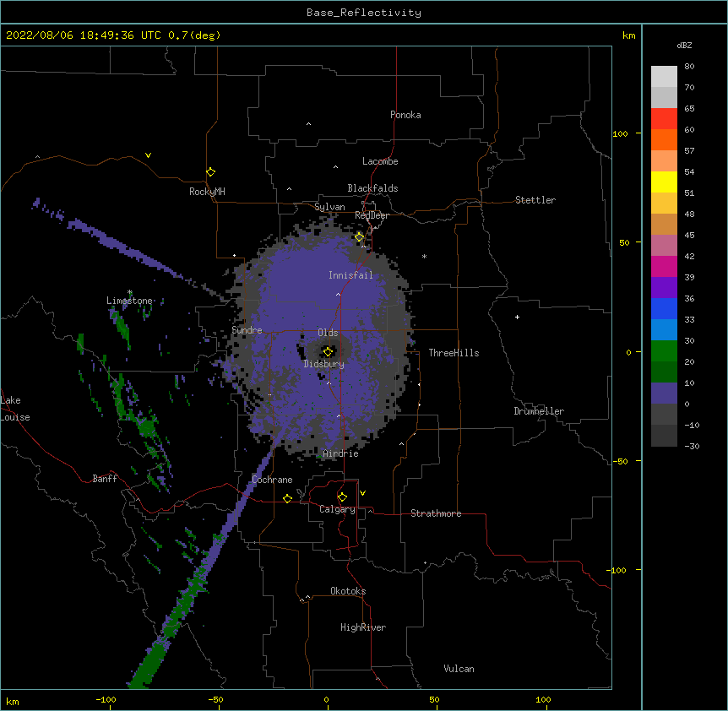The width and height of the screenshot is (728, 711).
Task: Select the green 20-30 dBZ legend swatch
Action: pyautogui.click(x=664, y=351)
